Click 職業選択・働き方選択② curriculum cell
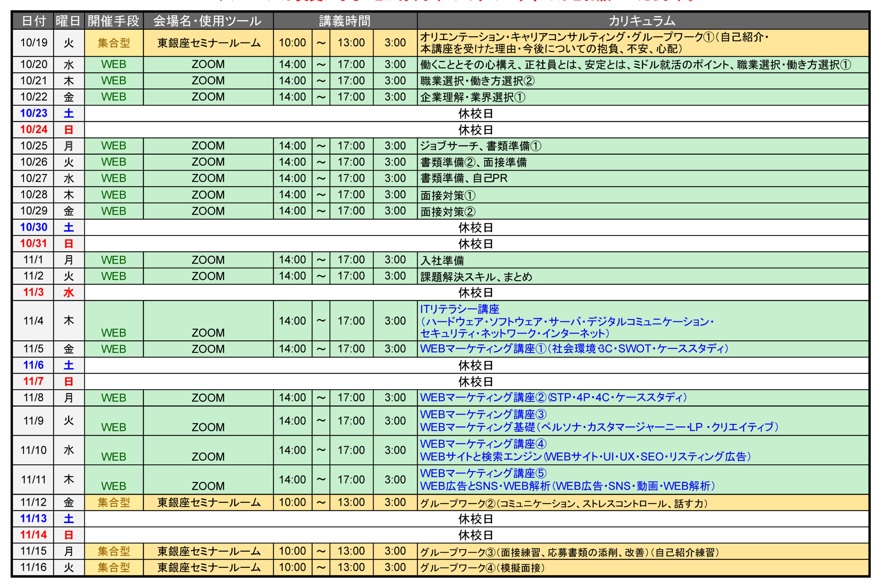Image resolution: width=882 pixels, height=588 pixels. [x=643, y=81]
